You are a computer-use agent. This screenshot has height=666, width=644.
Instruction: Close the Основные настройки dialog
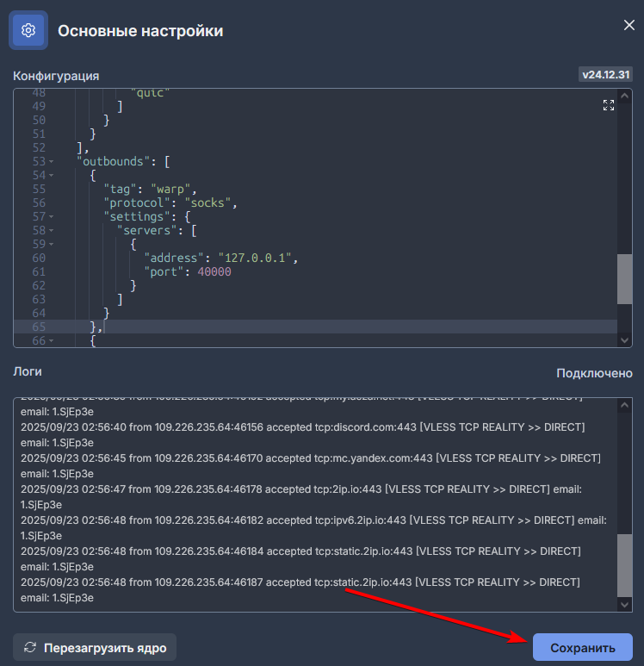pyautogui.click(x=629, y=25)
